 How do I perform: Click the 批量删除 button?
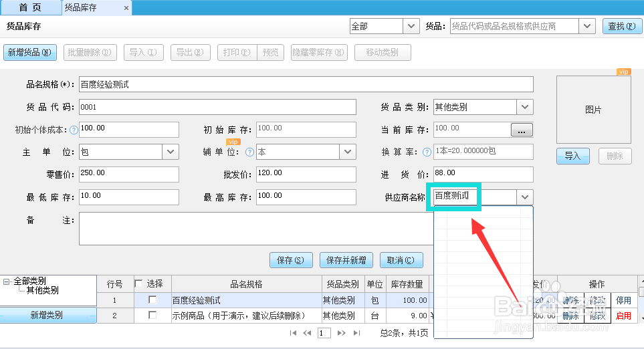(90, 53)
